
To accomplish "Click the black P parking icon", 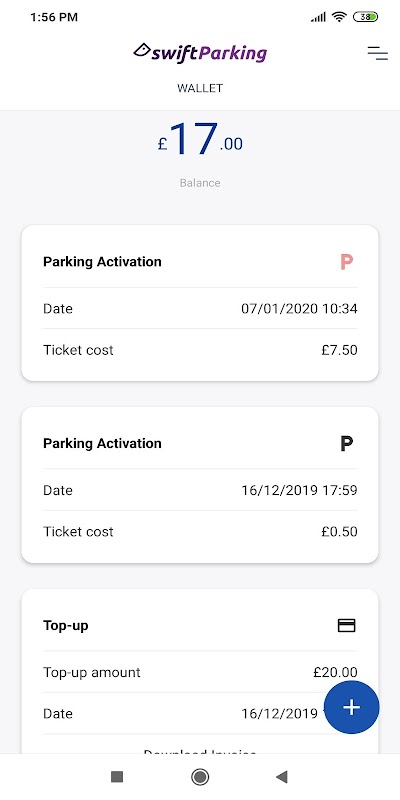I will [347, 444].
